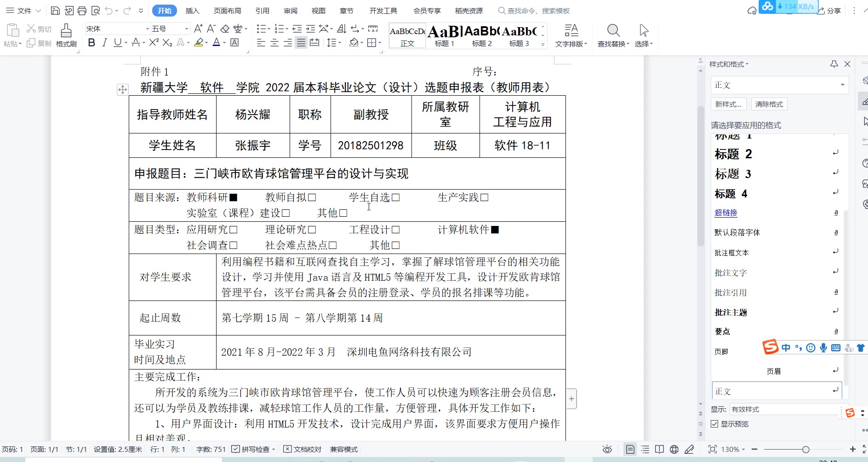Screen dimensions: 868x462
Task: Click the clear formatting eraser icon
Action: point(225,29)
